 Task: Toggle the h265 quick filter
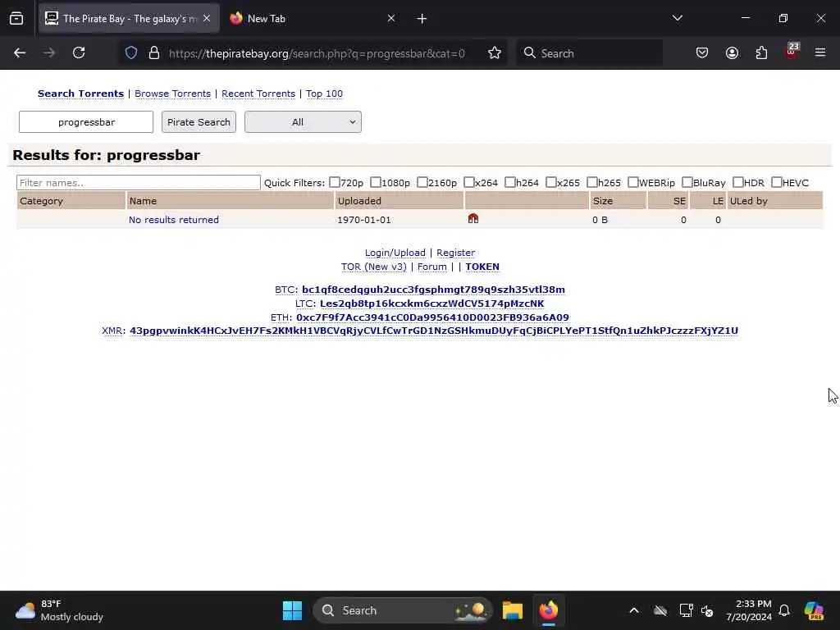click(592, 183)
